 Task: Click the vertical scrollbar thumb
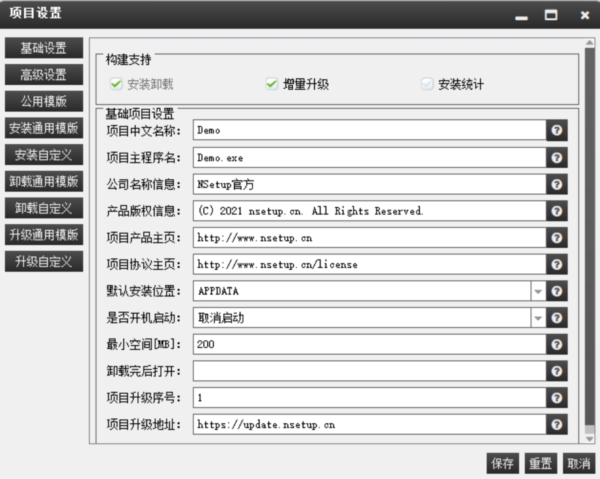(590, 236)
